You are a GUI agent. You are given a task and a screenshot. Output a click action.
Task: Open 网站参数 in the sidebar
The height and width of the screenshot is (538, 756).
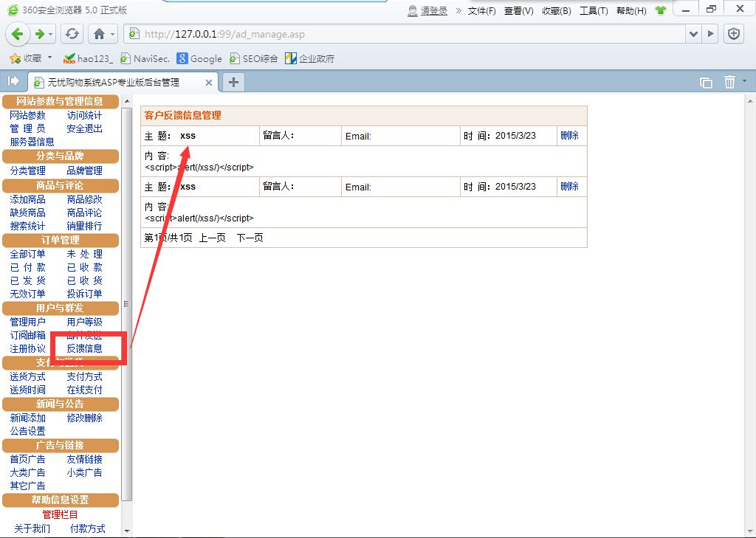point(27,115)
